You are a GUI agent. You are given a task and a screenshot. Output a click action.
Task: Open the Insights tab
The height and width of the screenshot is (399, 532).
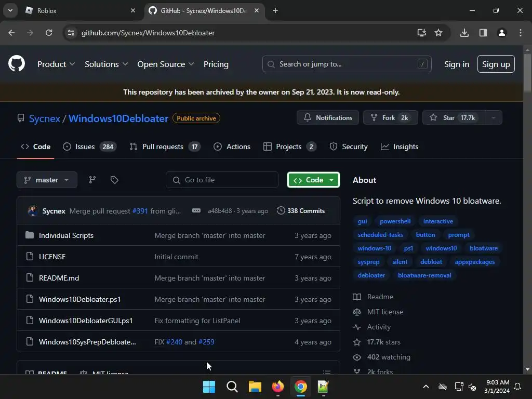coord(400,147)
